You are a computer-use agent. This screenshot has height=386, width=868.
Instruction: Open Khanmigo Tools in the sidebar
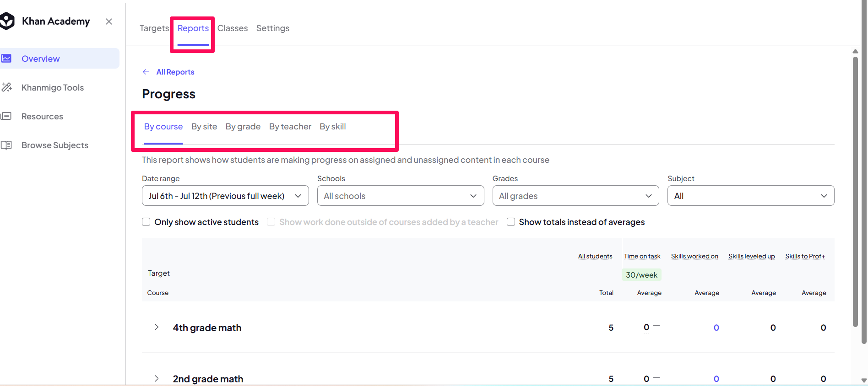tap(53, 87)
